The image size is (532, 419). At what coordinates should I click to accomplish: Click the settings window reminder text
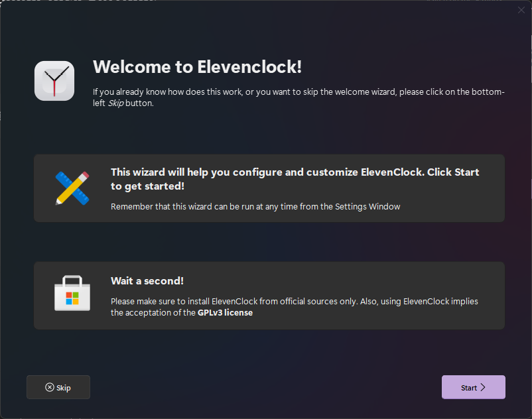[x=255, y=206]
